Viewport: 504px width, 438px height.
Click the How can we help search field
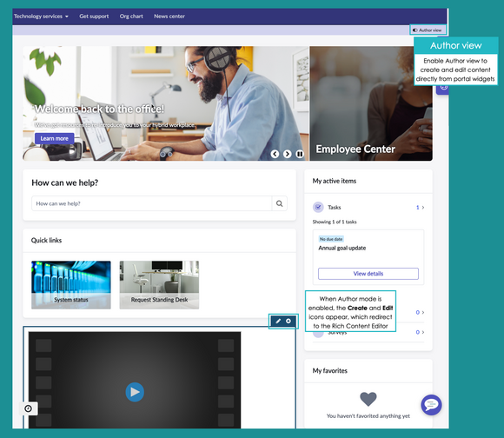[x=152, y=203]
